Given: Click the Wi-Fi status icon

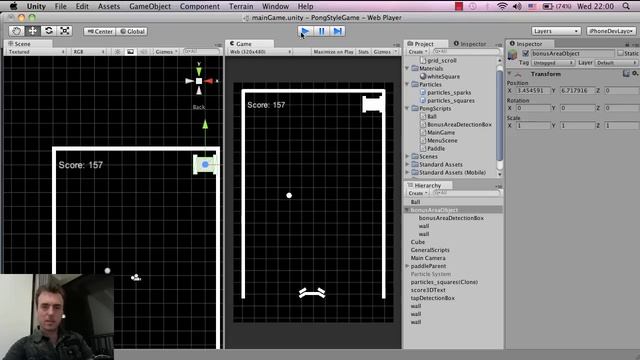Looking at the screenshot, I should 502,6.
